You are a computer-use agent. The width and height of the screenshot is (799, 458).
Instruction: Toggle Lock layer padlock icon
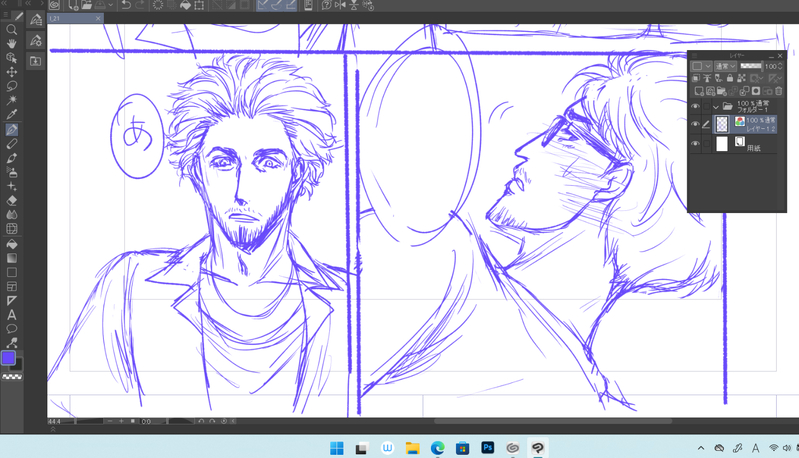730,78
